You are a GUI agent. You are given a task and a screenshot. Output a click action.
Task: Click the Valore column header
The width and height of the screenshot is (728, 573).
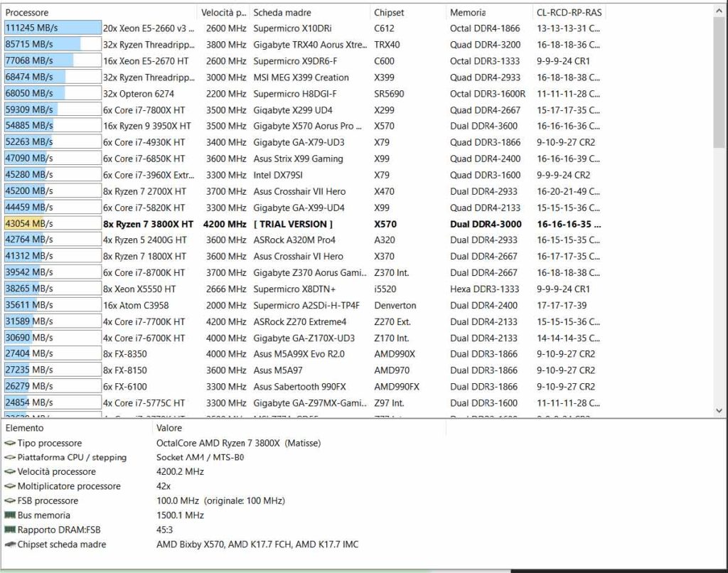pyautogui.click(x=299, y=428)
